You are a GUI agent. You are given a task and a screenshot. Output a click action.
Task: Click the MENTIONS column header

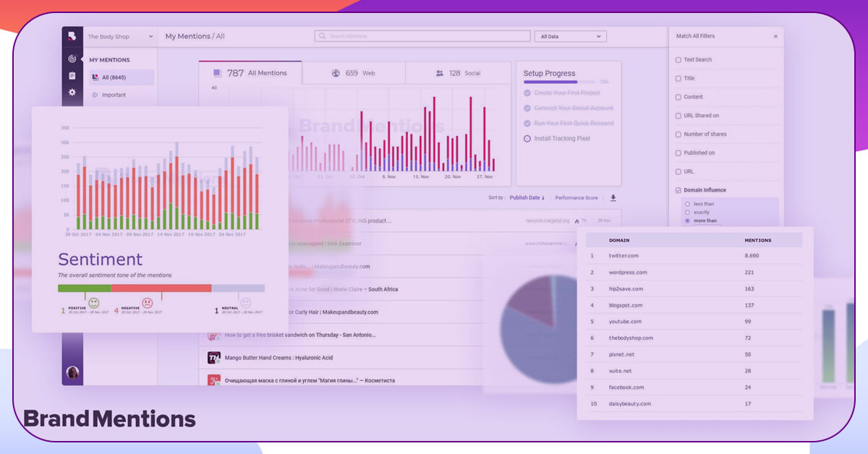[758, 240]
